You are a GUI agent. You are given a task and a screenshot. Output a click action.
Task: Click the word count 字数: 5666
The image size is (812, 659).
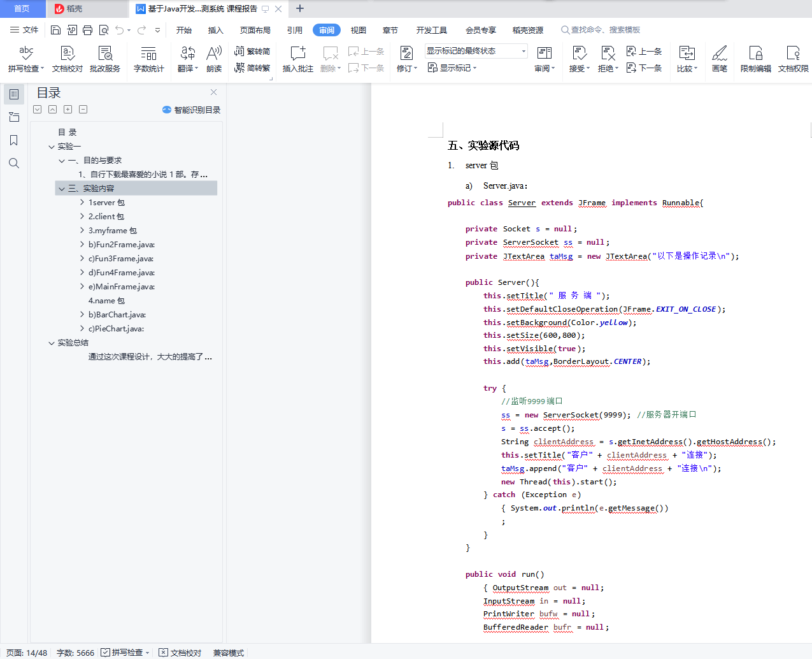click(x=75, y=653)
